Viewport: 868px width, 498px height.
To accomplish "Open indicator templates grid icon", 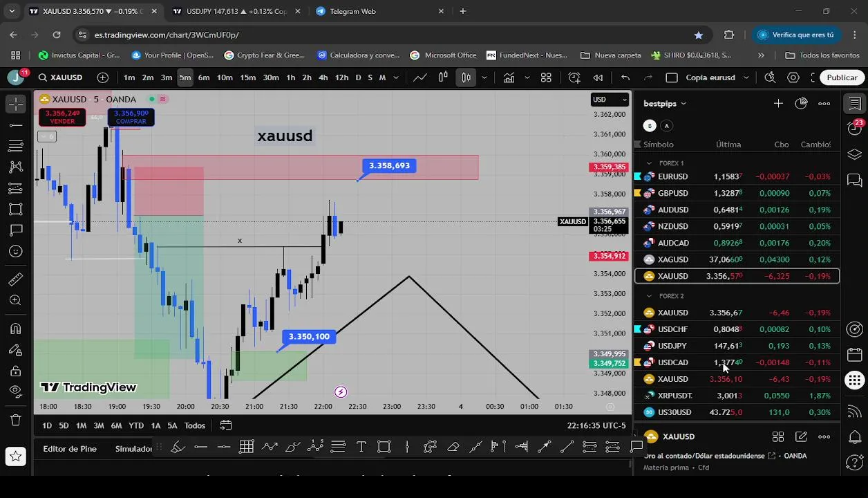I will tap(546, 77).
